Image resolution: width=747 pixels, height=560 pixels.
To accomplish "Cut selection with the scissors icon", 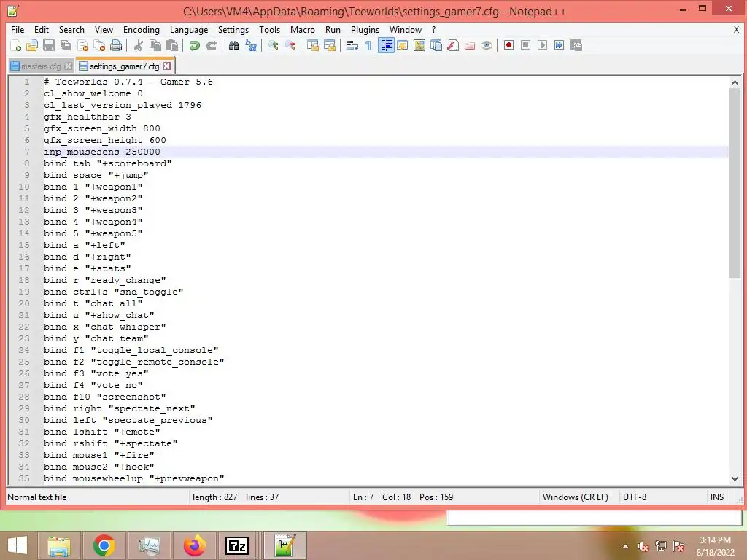I will click(x=138, y=45).
